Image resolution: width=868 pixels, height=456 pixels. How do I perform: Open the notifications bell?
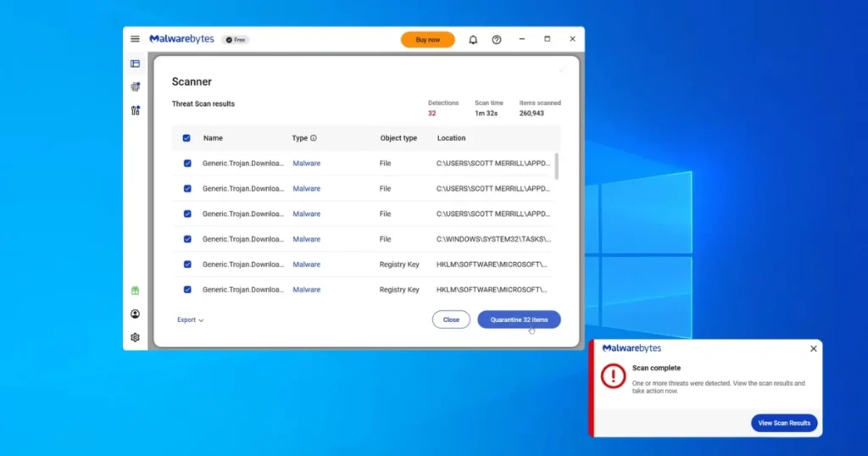(x=473, y=40)
